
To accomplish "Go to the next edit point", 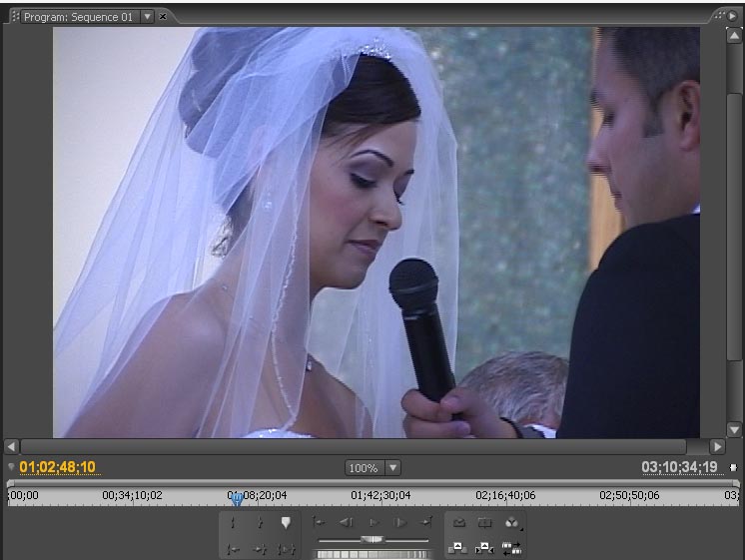I will coord(426,522).
